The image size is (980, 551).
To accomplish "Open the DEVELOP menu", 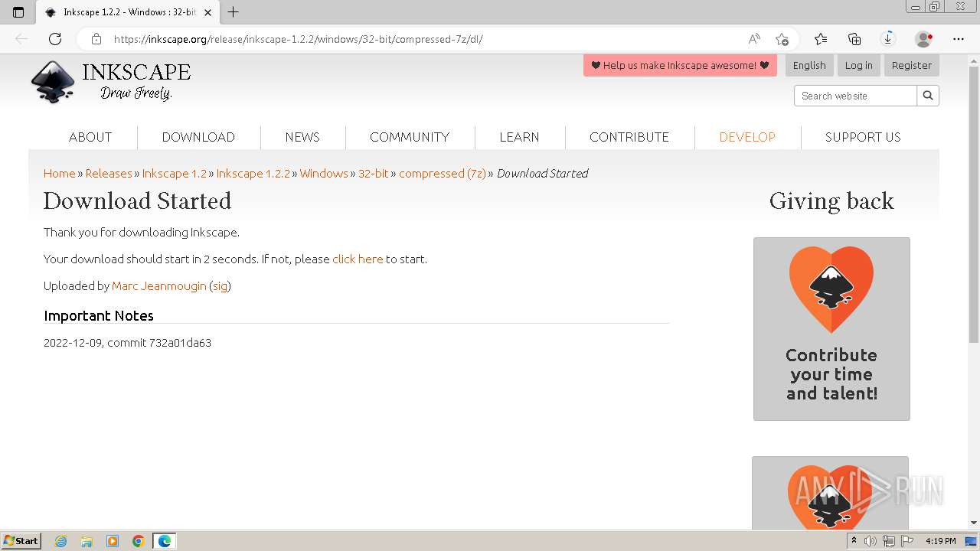I will [x=747, y=137].
